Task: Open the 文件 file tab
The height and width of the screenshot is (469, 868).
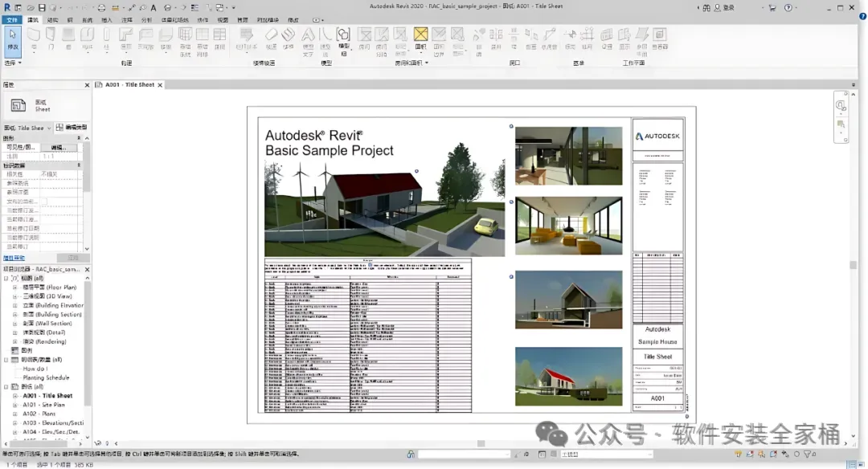Action: (11, 20)
